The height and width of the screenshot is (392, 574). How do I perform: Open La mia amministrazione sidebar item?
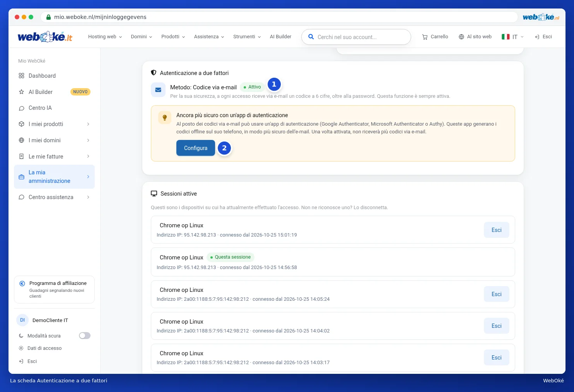click(54, 177)
